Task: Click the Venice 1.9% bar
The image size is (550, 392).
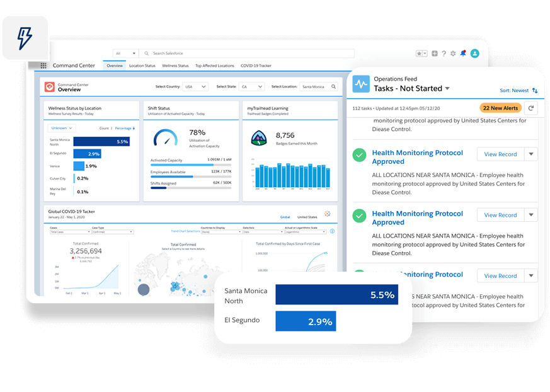Action: 79,166
